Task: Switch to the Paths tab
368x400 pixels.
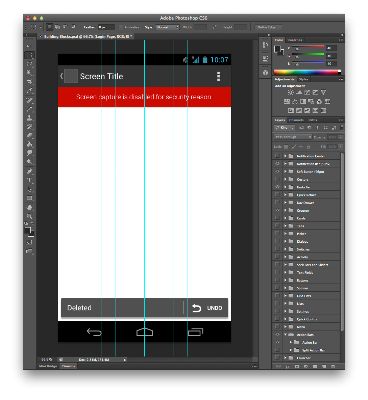Action: 312,120
